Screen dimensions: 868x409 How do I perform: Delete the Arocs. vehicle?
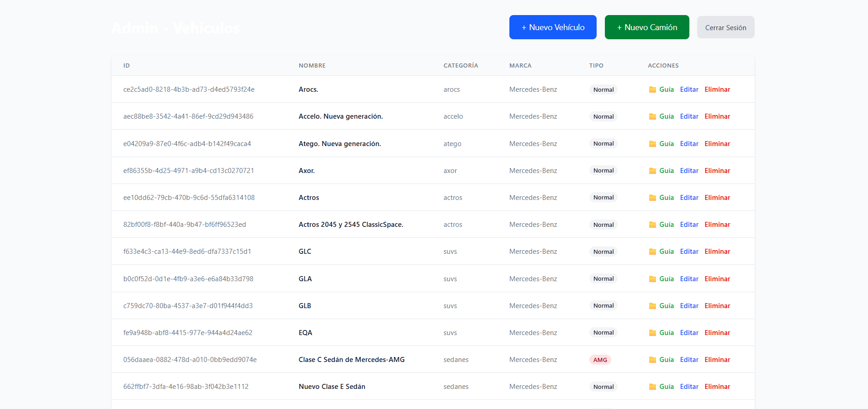[717, 89]
